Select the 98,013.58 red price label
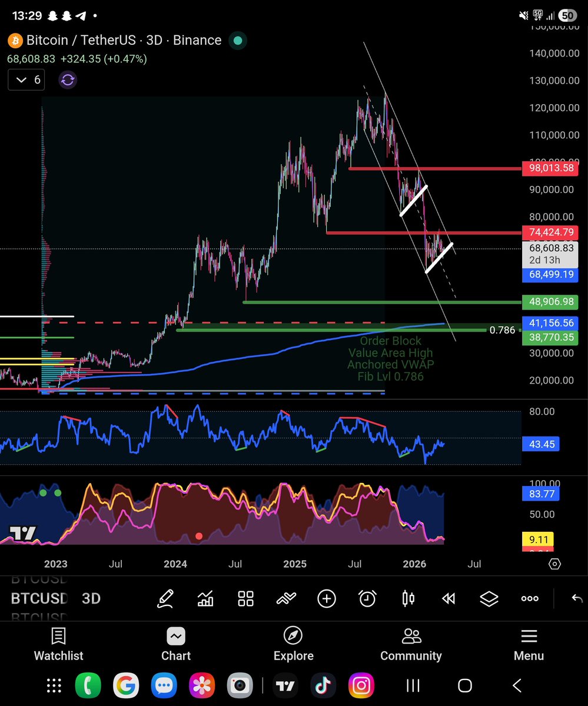This screenshot has height=706, width=588. click(x=550, y=168)
